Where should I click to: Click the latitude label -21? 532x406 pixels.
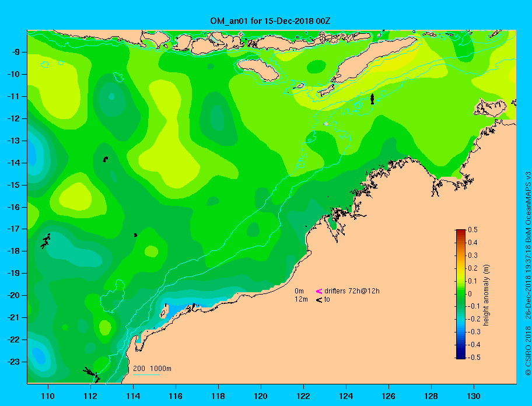tap(13, 317)
